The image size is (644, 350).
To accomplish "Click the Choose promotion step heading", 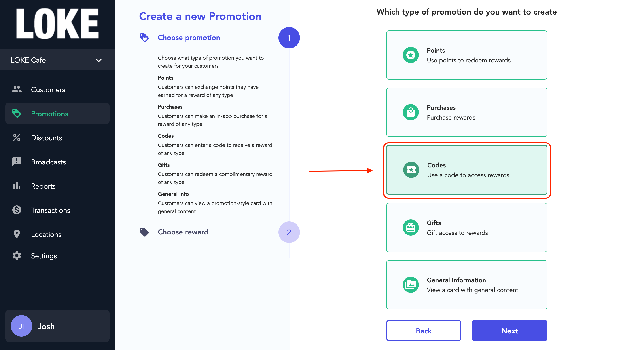I will click(189, 38).
